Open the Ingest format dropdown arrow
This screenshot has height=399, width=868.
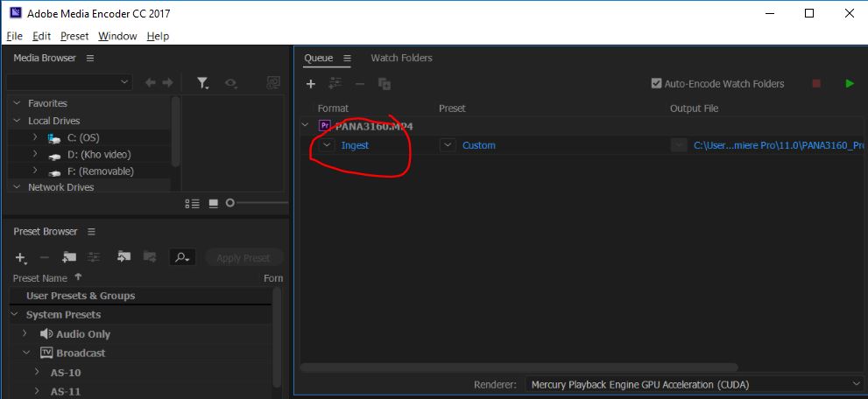pyautogui.click(x=327, y=145)
